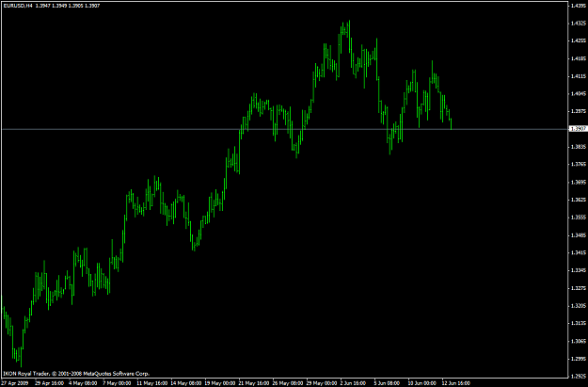Click the 10 Jun 00:00 date label
This screenshot has height=387, width=588.
tap(422, 383)
